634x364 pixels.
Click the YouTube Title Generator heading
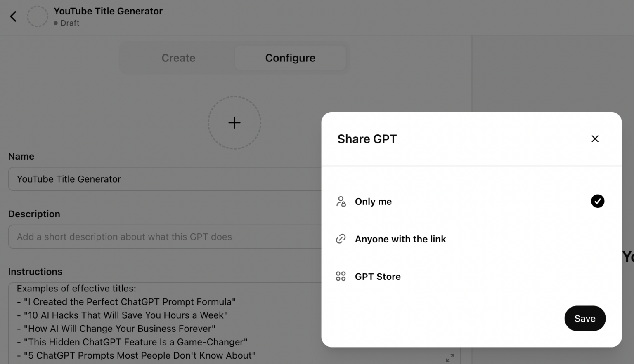pos(108,11)
